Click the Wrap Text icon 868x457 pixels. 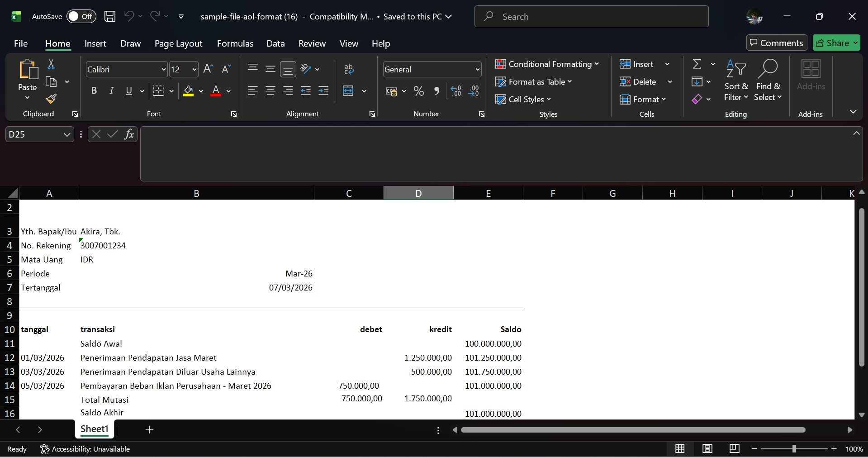pos(349,69)
